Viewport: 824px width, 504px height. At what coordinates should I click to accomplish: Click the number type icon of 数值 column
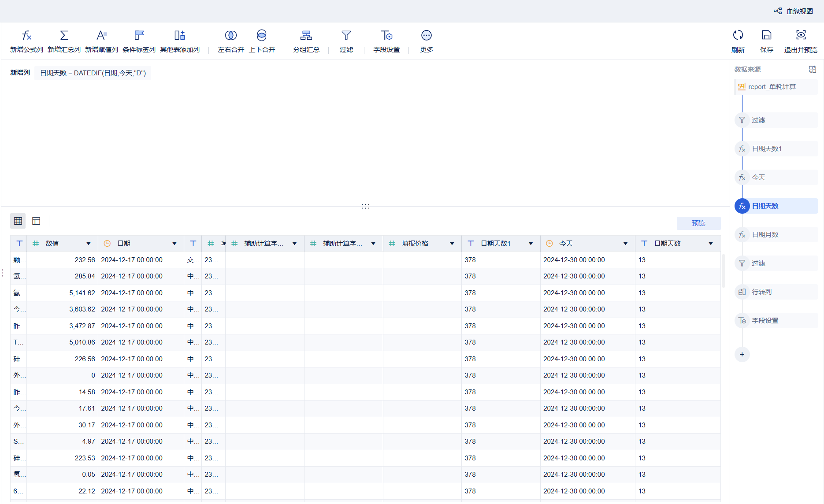36,244
